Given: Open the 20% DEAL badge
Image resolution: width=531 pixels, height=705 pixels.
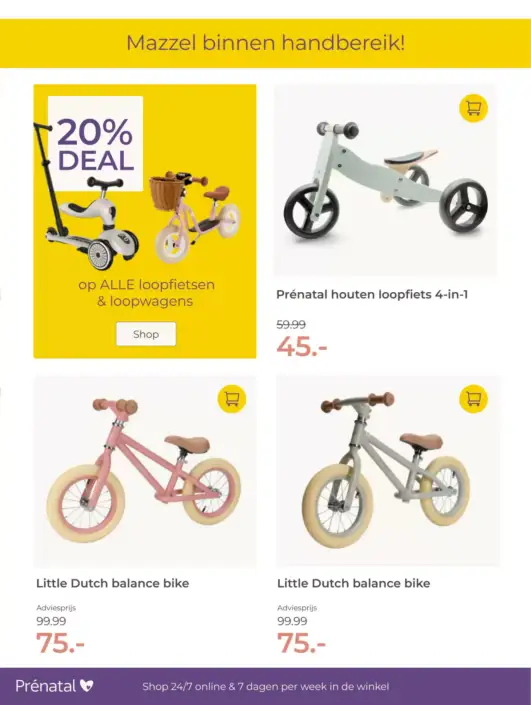Looking at the screenshot, I should click(95, 143).
